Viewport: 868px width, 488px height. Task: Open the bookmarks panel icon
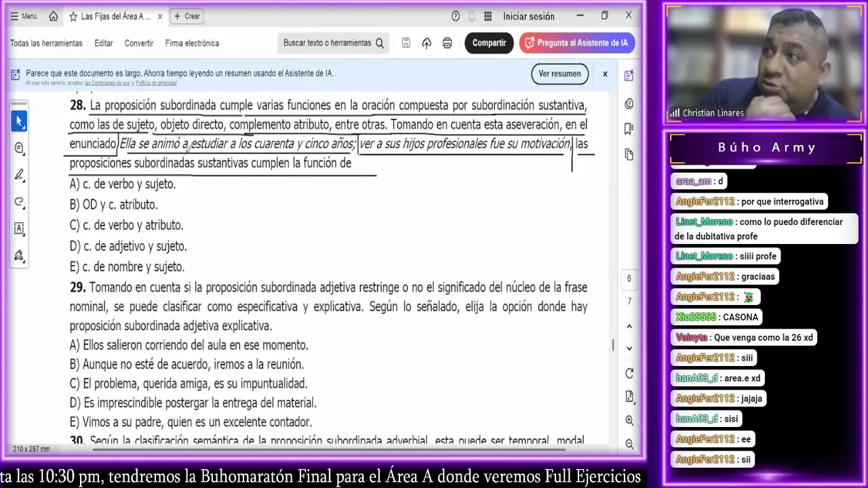point(629,129)
